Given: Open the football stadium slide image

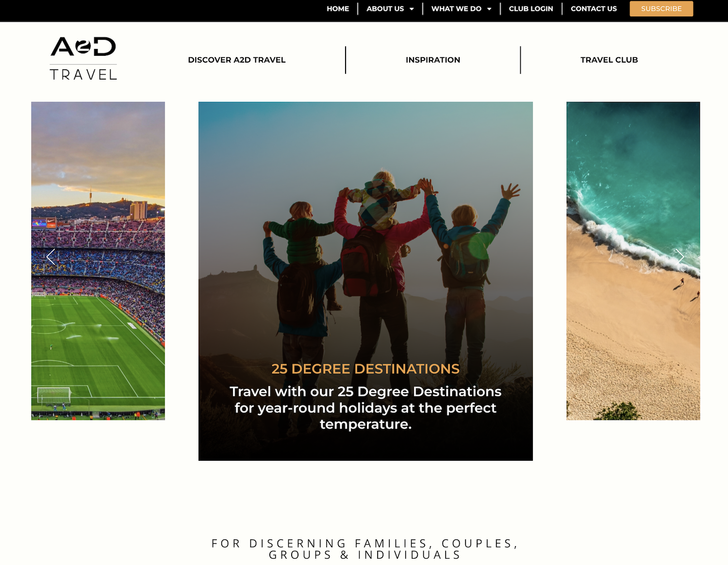Looking at the screenshot, I should click(x=98, y=261).
